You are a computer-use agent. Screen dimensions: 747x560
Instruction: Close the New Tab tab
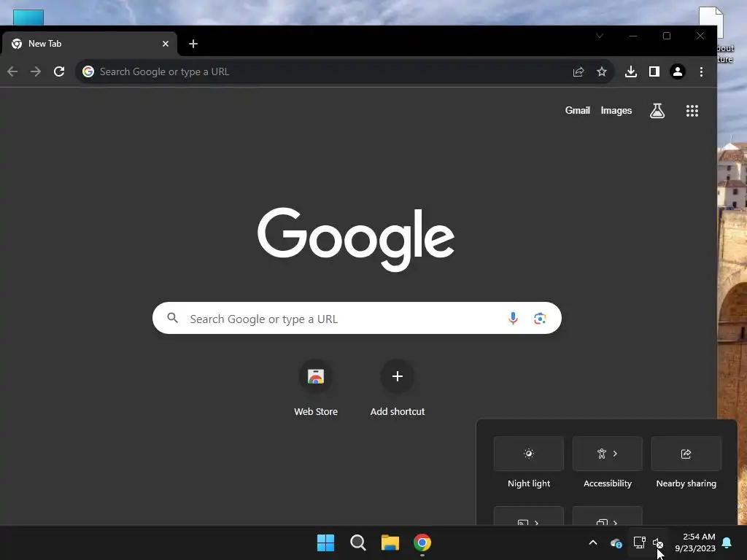166,44
